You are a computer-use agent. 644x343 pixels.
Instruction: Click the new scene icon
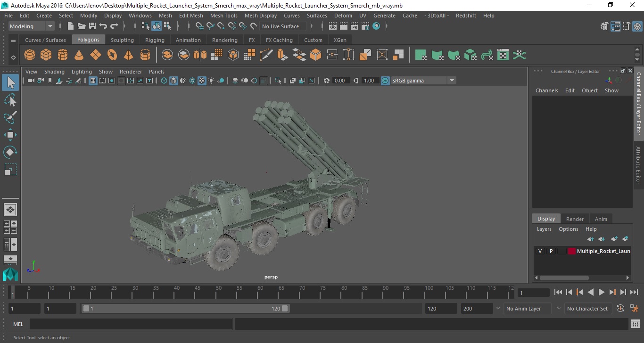[71, 26]
